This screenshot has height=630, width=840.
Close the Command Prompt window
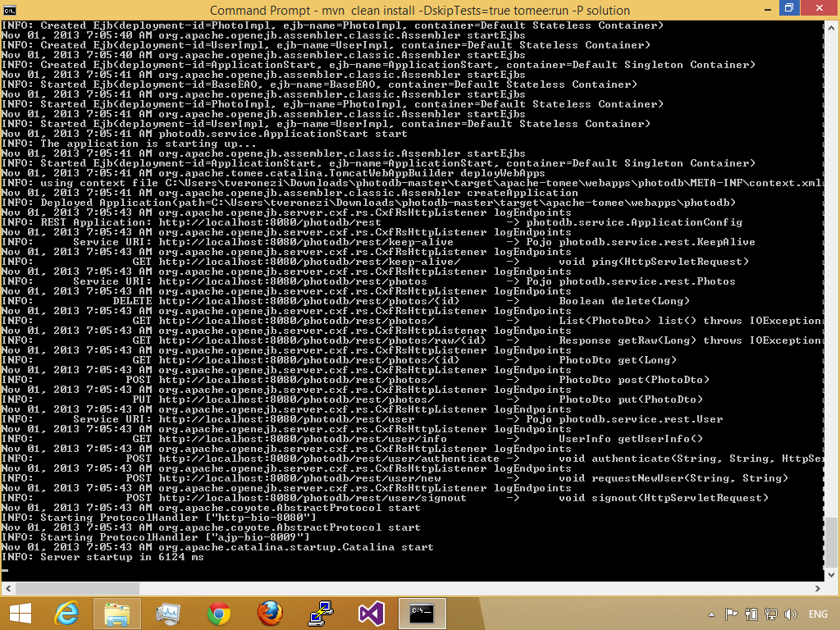(819, 8)
